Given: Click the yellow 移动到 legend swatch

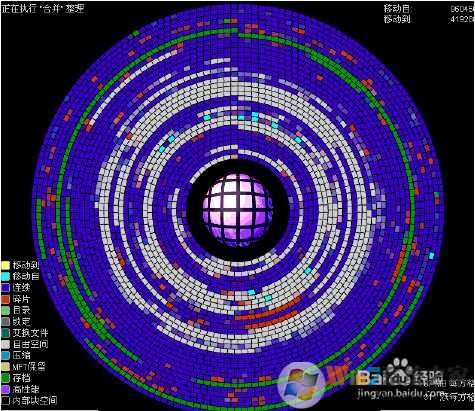Looking at the screenshot, I should [6, 265].
